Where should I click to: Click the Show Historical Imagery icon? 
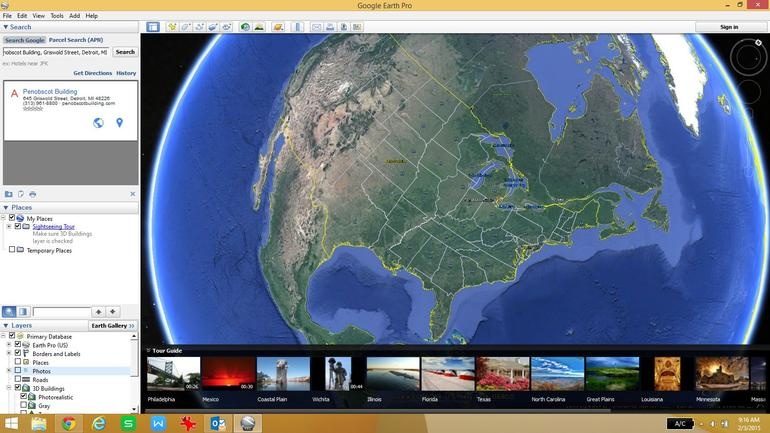click(x=245, y=27)
